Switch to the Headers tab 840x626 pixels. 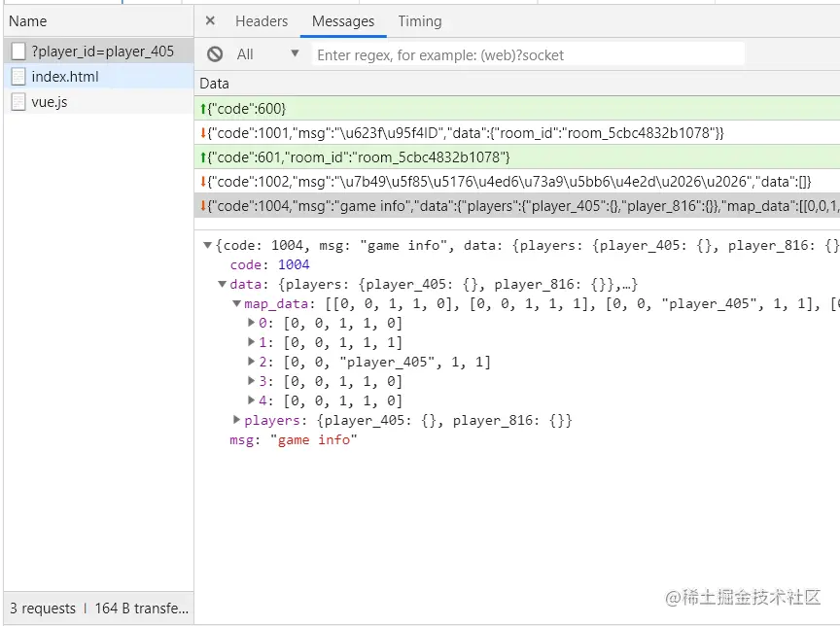262,21
